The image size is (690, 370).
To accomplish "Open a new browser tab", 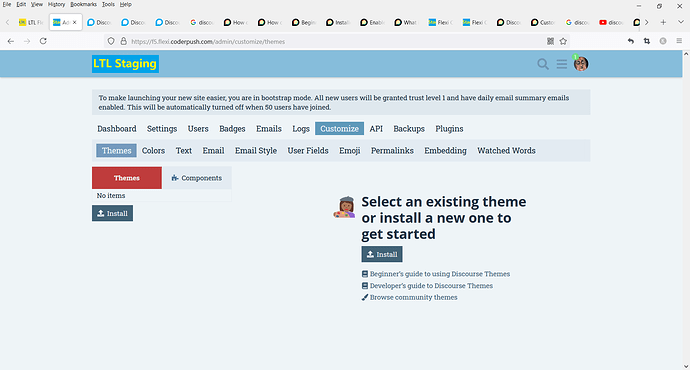I will click(x=663, y=22).
